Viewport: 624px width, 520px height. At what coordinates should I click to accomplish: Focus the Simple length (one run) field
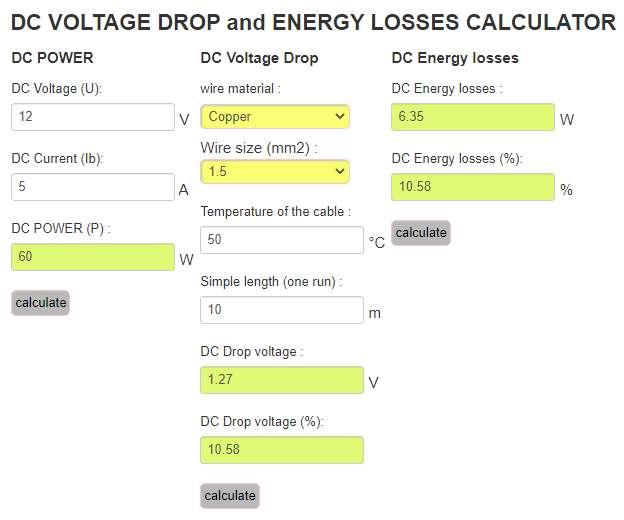coord(282,310)
